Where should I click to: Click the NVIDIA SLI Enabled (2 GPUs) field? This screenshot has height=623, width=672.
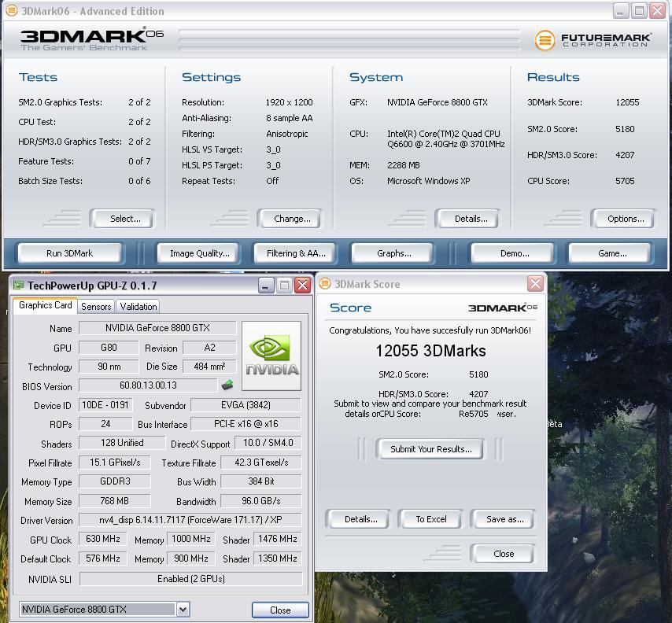pos(190,579)
